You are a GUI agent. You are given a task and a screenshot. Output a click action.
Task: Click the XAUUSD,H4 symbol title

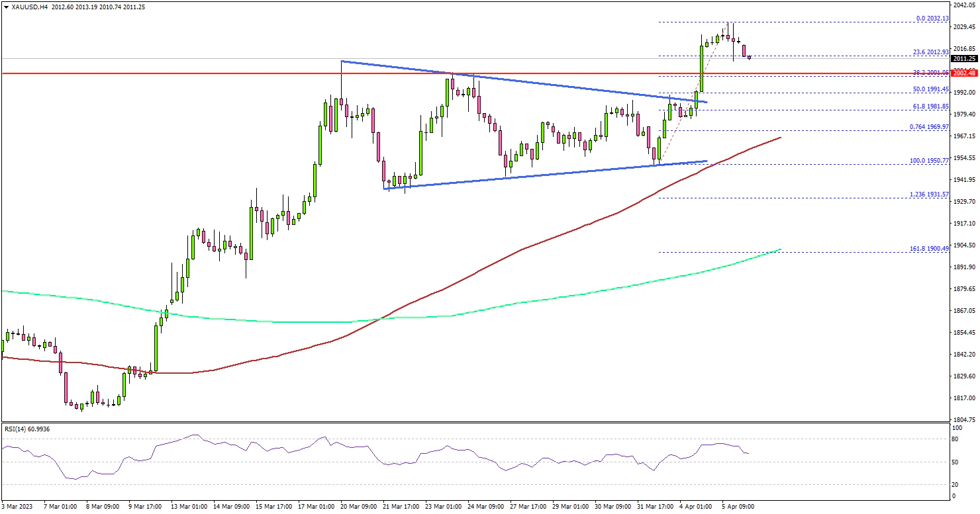coord(26,7)
